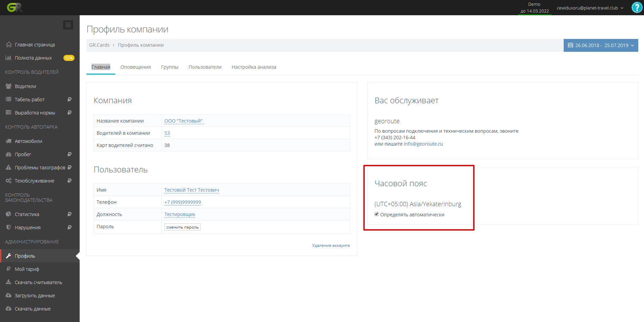Click the icon beside Выработка нормы

pos(8,112)
